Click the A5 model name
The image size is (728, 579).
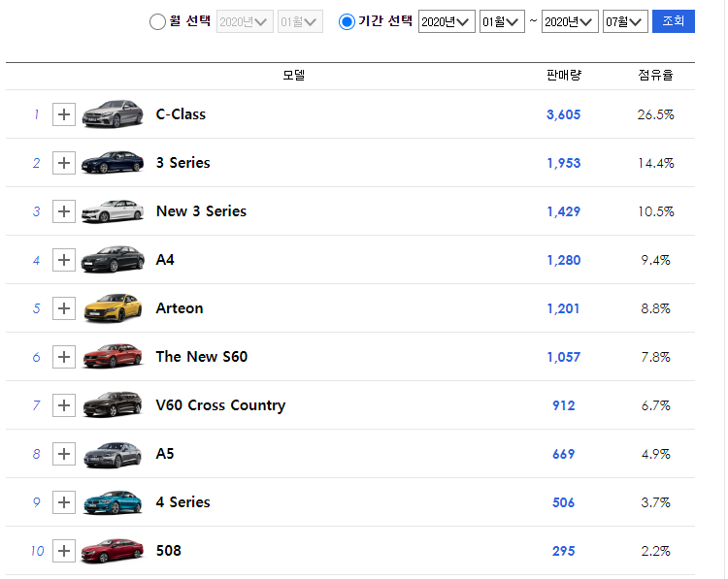click(165, 454)
